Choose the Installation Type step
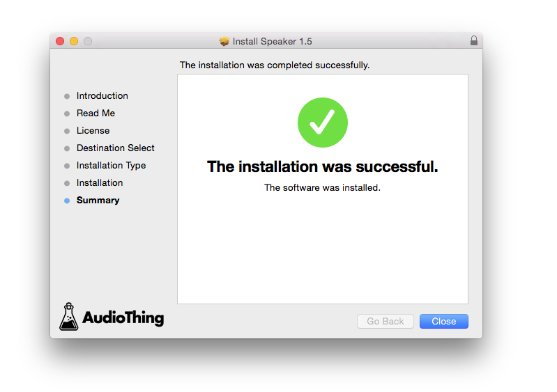This screenshot has height=392, width=557. point(111,166)
